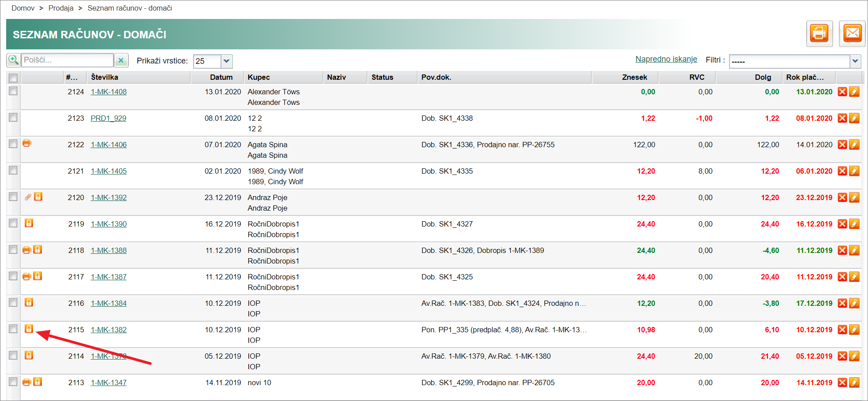This screenshot has width=868, height=401.
Task: Click the print button in header
Action: click(819, 33)
